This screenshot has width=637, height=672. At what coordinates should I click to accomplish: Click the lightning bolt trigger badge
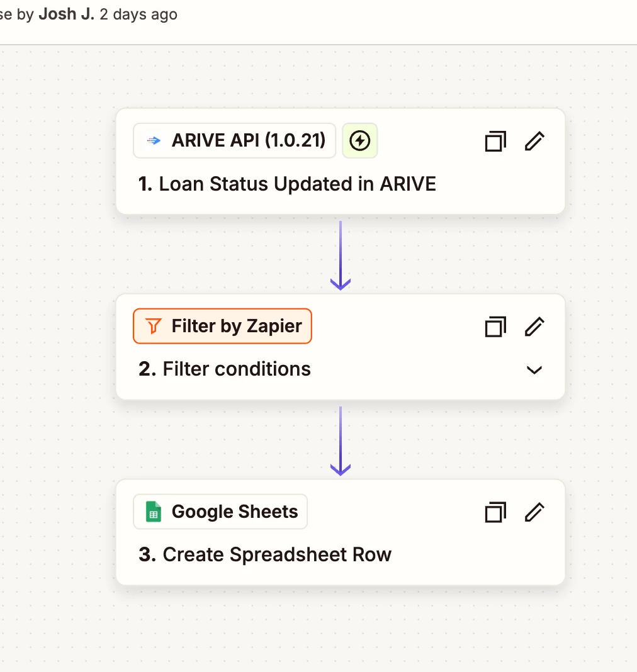359,141
